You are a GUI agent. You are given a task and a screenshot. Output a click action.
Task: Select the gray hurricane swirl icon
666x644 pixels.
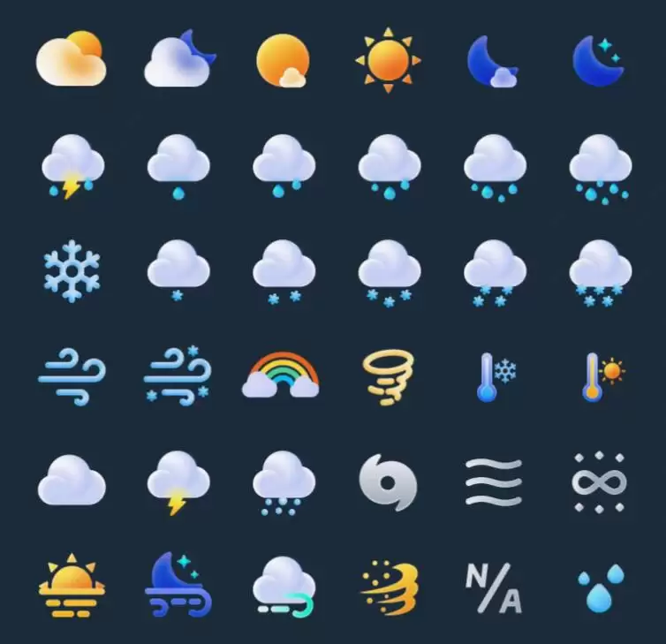tap(389, 482)
